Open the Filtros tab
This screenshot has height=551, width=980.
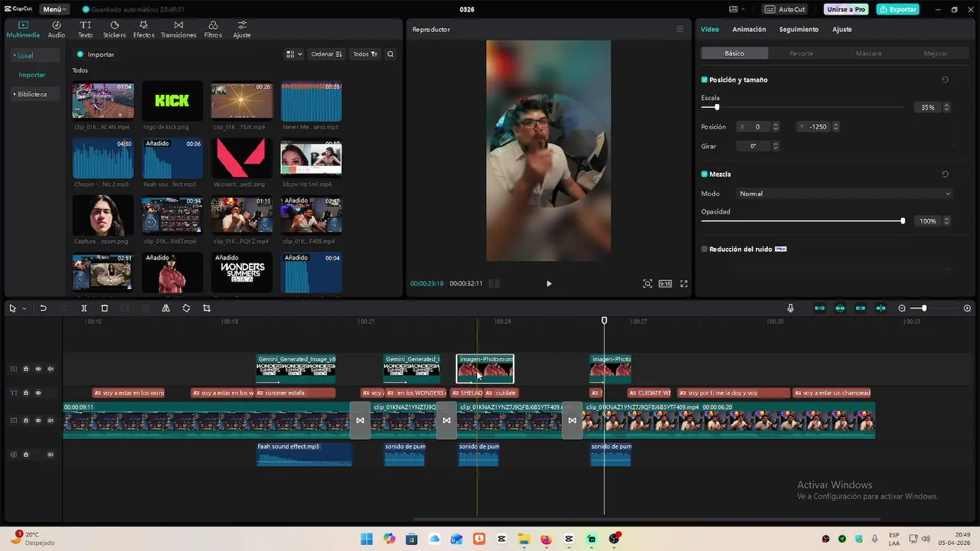tap(213, 29)
